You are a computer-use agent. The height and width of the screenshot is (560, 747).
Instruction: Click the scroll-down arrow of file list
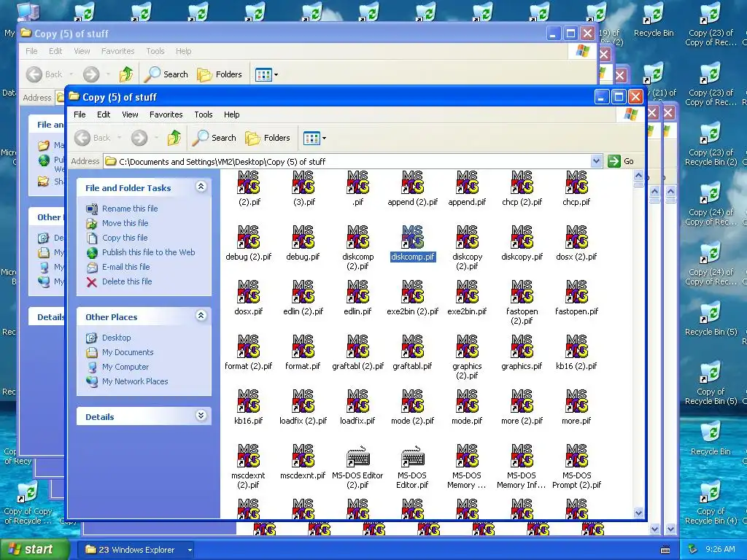(x=639, y=513)
